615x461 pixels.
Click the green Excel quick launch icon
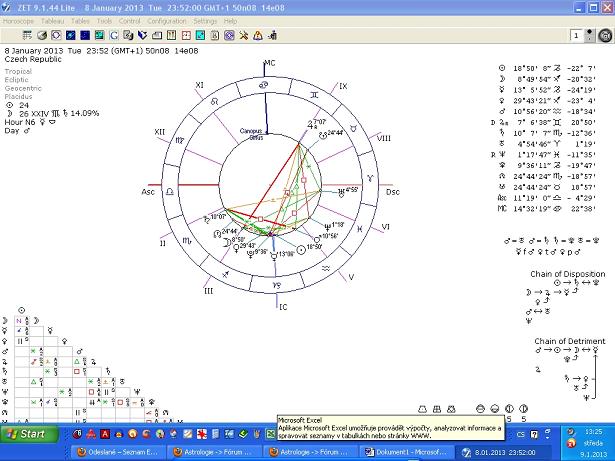[x=271, y=434]
